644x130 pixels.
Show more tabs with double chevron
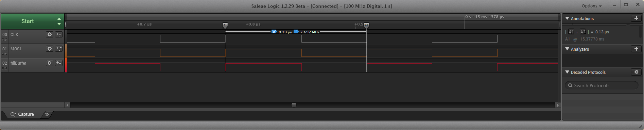click(47, 114)
